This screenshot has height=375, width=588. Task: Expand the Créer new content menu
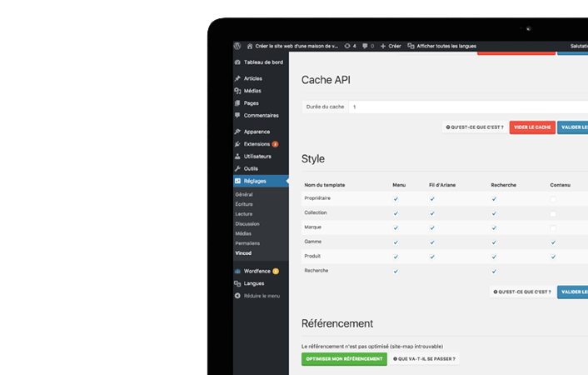(x=391, y=46)
